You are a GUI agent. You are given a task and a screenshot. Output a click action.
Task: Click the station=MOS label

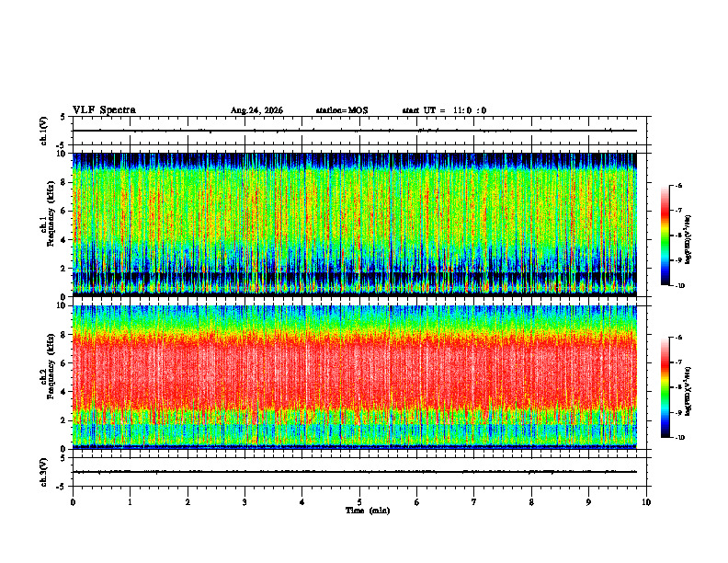(342, 110)
